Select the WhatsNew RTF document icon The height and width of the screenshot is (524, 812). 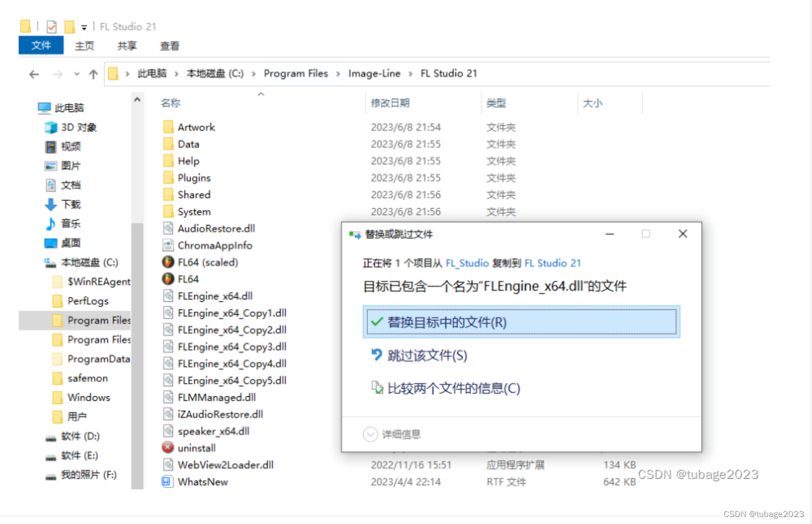[x=168, y=481]
